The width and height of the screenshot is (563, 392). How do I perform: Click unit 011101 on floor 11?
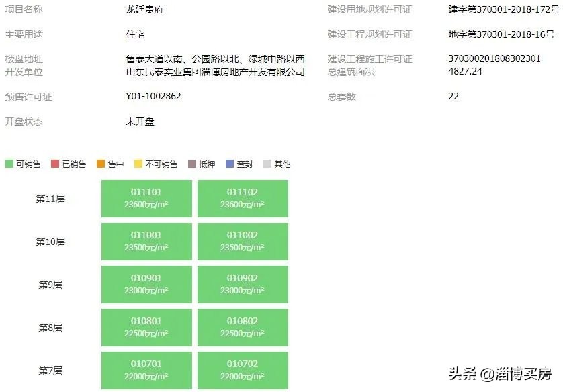click(x=146, y=198)
